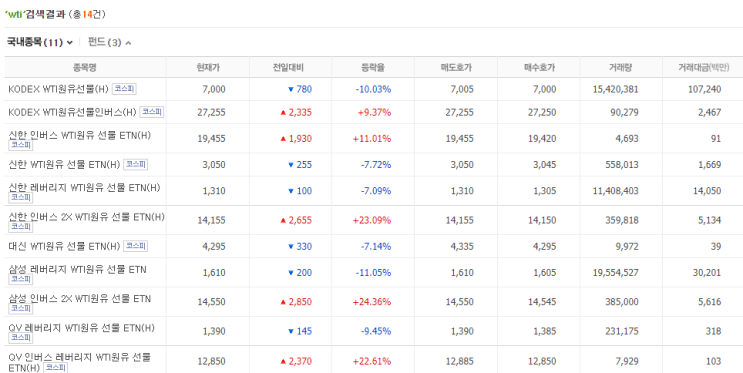Click the -10.03% change rate cell
Screen dimensions: 743x373
(373, 89)
